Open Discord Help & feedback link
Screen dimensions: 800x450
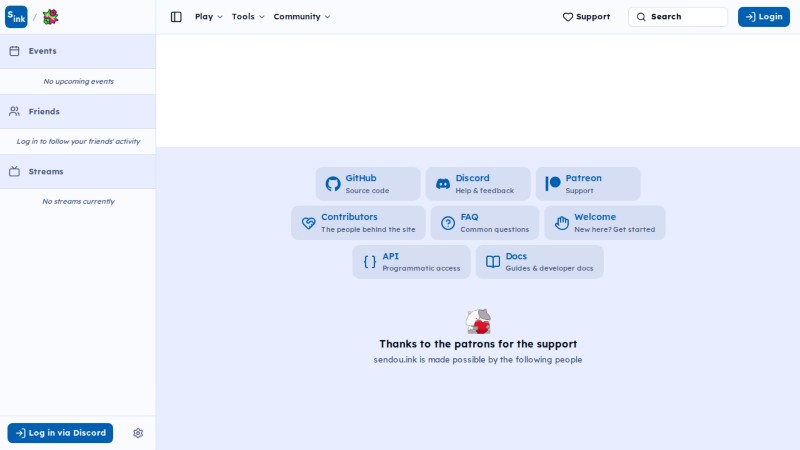click(478, 184)
